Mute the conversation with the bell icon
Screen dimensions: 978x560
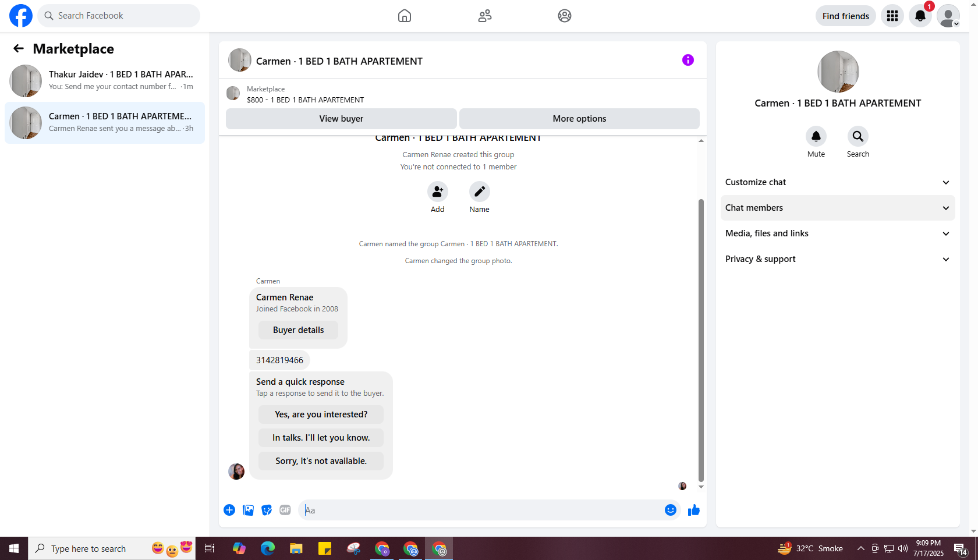(816, 136)
